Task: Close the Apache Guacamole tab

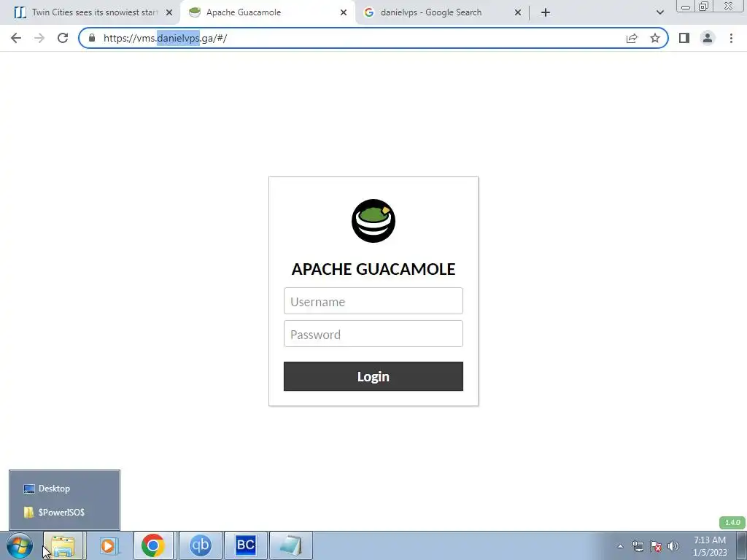Action: 344,12
